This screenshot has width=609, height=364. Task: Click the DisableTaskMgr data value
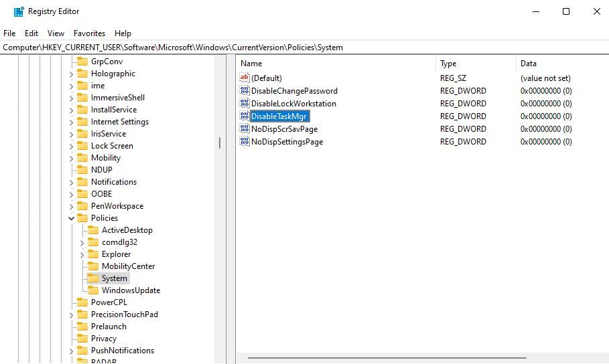point(546,116)
